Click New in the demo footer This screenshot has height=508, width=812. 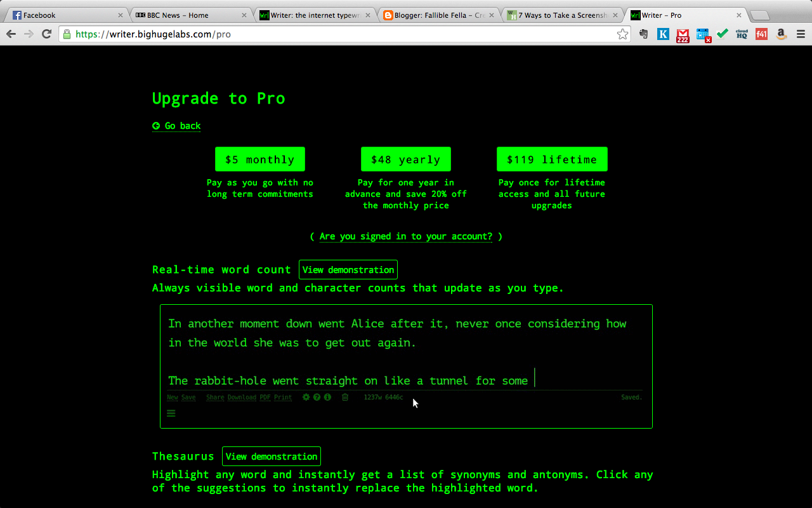point(173,398)
